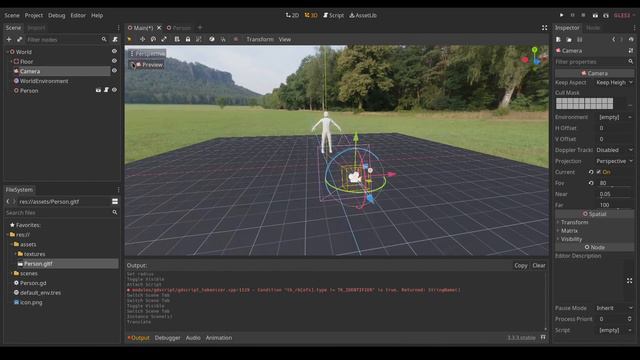The height and width of the screenshot is (360, 640).
Task: Click the red camera override icon in toolbar
Action: [236, 39]
